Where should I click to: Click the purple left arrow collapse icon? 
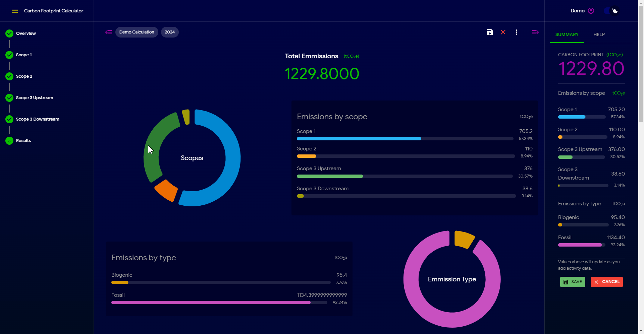point(108,32)
